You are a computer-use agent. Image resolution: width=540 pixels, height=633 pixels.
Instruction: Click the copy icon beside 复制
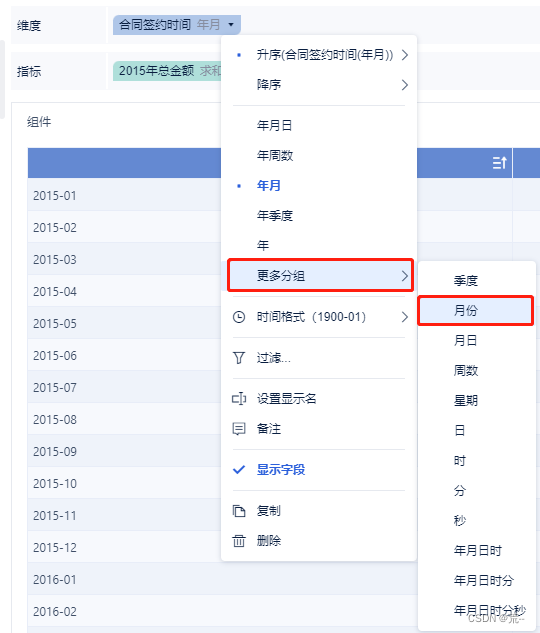[239, 511]
